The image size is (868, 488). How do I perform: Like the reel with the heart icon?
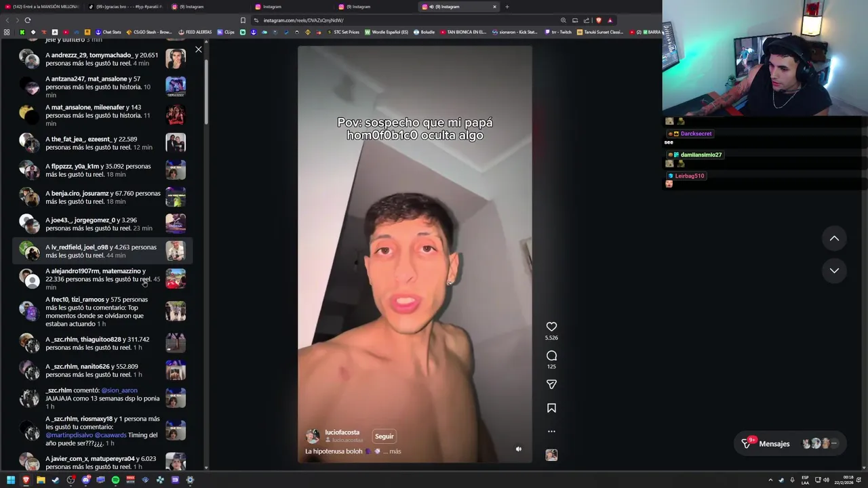(x=551, y=327)
